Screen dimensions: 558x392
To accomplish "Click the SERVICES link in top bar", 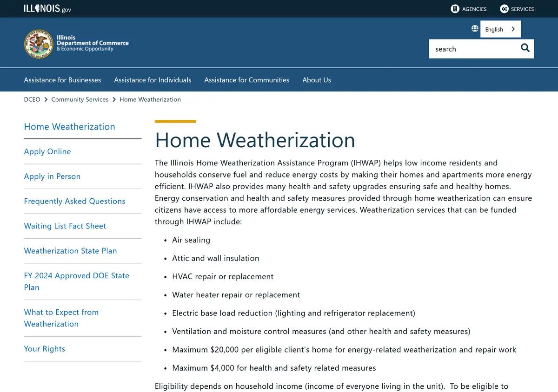I will (x=522, y=9).
